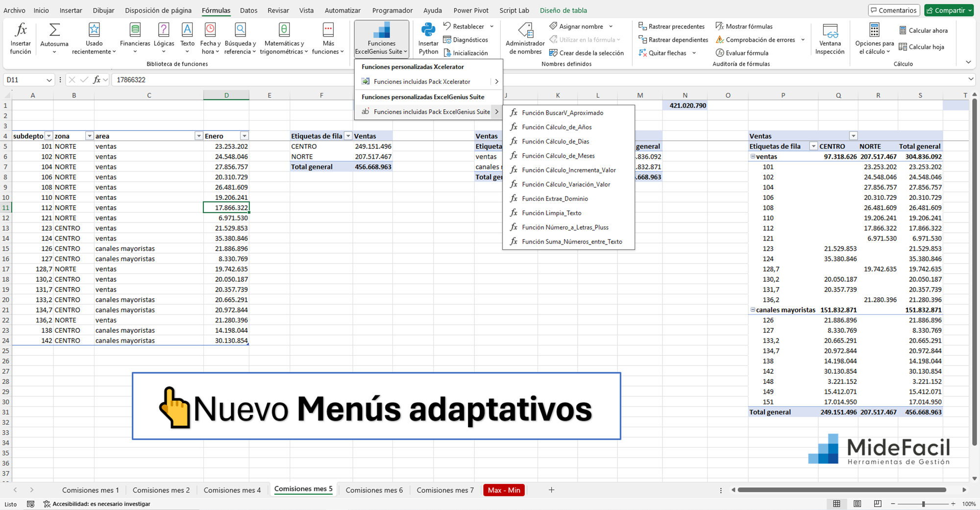Click the Comentarios button
Screen dimensions: 980x510
[x=894, y=10]
